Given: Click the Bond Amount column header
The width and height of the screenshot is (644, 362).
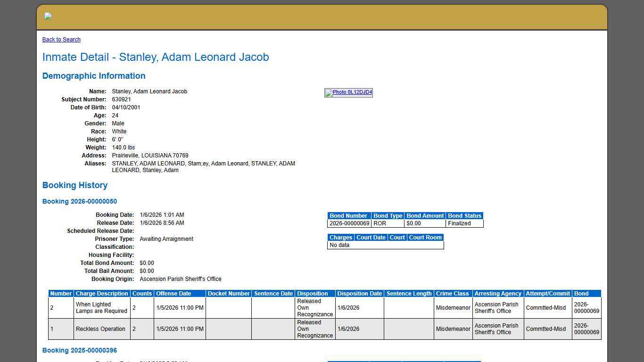Looking at the screenshot, I should tap(425, 215).
